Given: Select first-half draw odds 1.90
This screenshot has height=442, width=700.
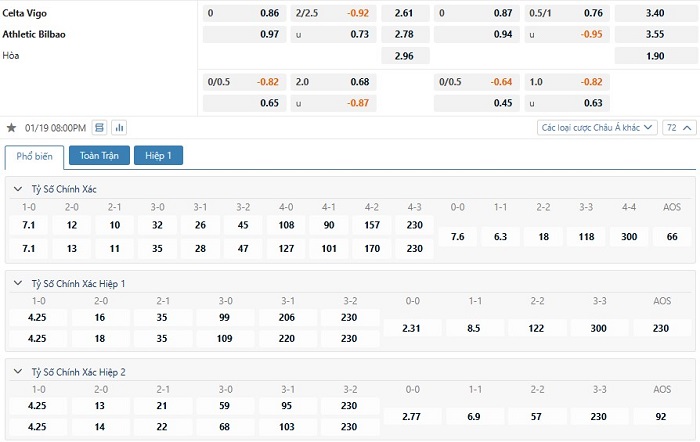Looking at the screenshot, I should [655, 56].
